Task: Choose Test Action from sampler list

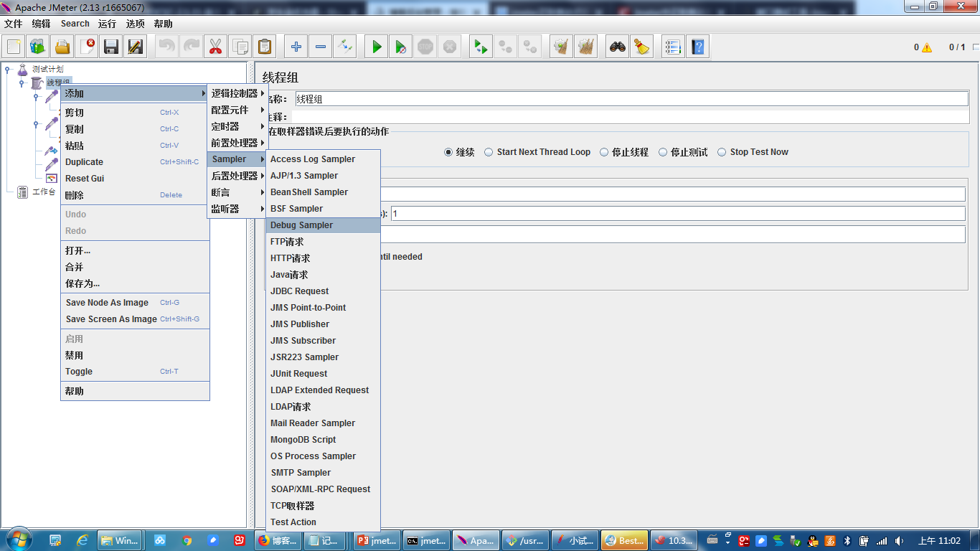Action: pos(323,522)
